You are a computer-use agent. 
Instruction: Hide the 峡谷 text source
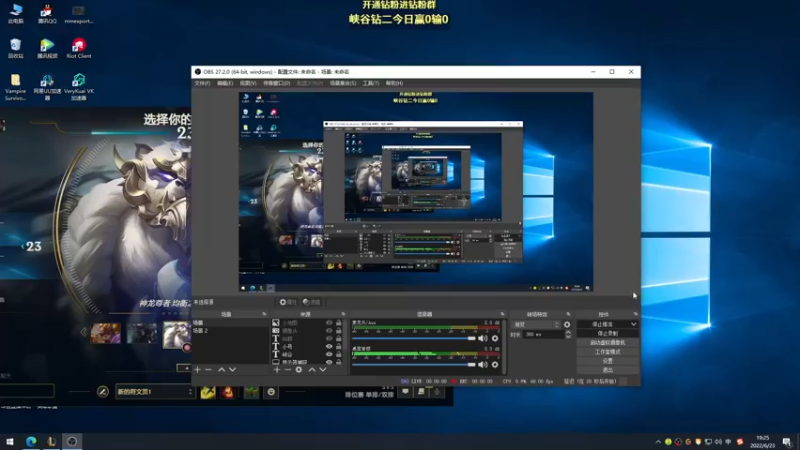[x=329, y=354]
